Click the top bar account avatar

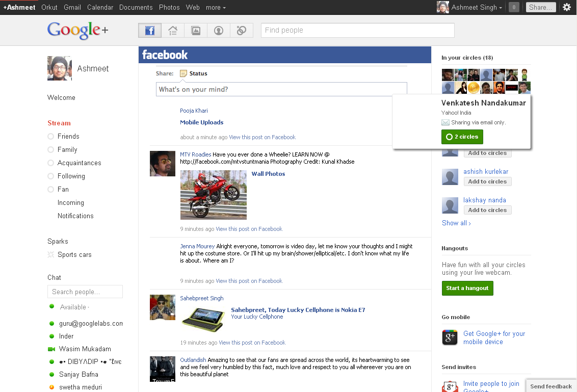pos(442,7)
